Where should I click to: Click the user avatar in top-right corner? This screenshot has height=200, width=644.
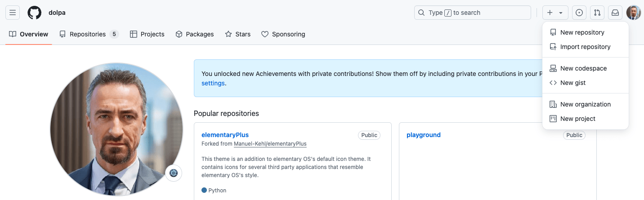[633, 13]
